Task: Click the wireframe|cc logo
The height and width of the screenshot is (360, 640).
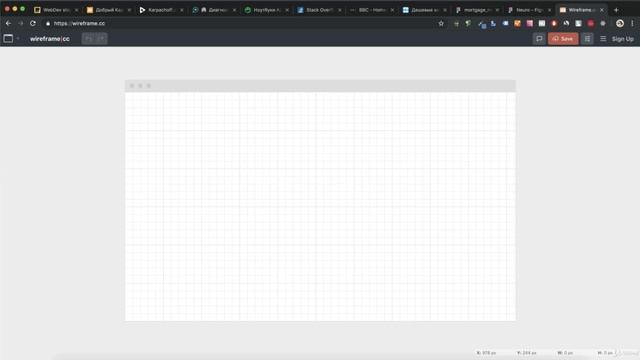Action: (50, 39)
